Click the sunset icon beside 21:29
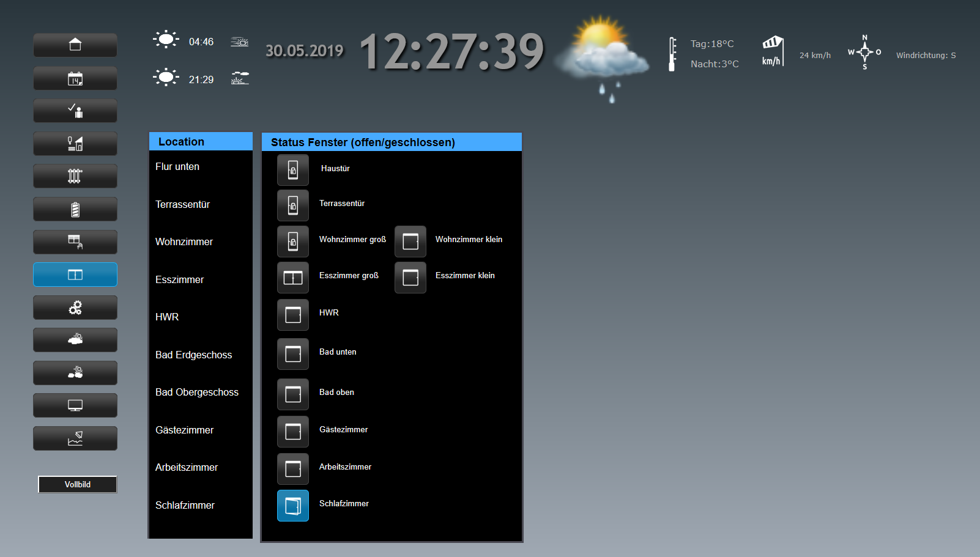Screen dimensions: 980x557 [240, 78]
